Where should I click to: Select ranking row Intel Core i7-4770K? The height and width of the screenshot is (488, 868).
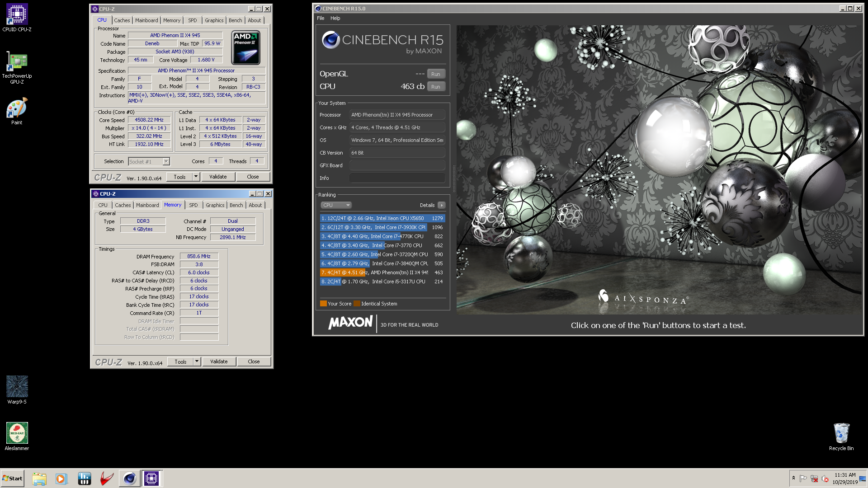382,236
